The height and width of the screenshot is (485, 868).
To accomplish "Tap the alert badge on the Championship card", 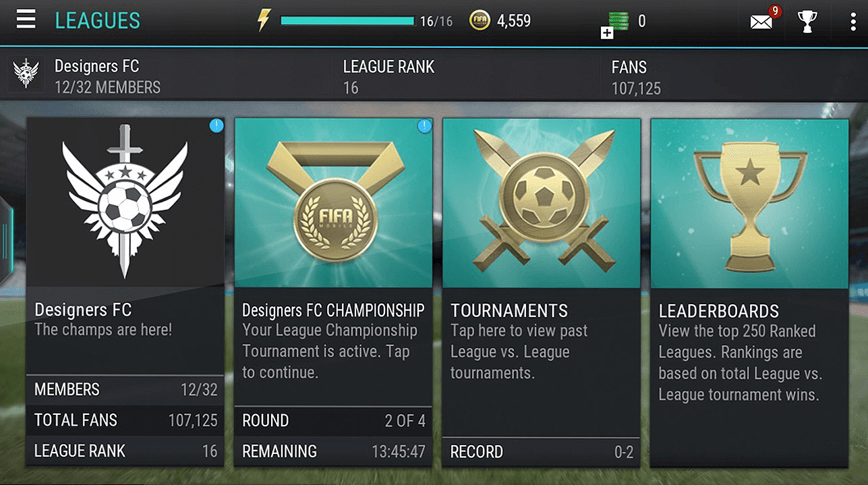I will pyautogui.click(x=424, y=125).
